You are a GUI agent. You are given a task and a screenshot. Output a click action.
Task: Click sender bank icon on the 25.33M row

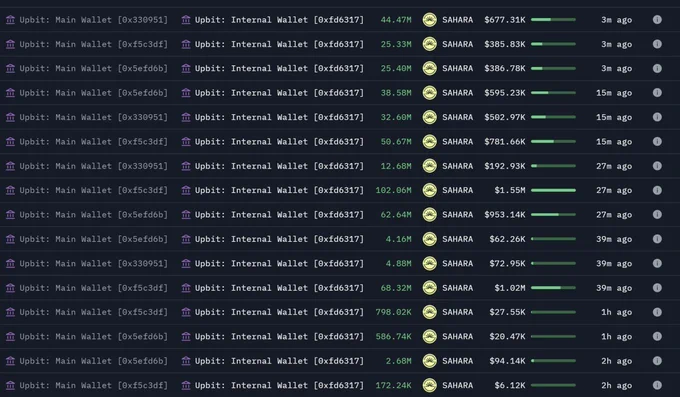tap(10, 44)
